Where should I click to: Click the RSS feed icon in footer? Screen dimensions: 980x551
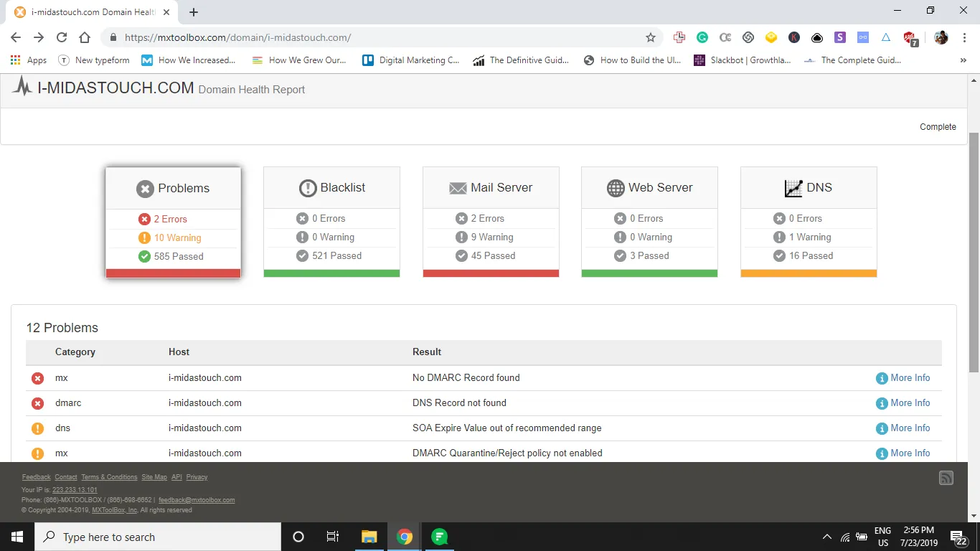[946, 478]
